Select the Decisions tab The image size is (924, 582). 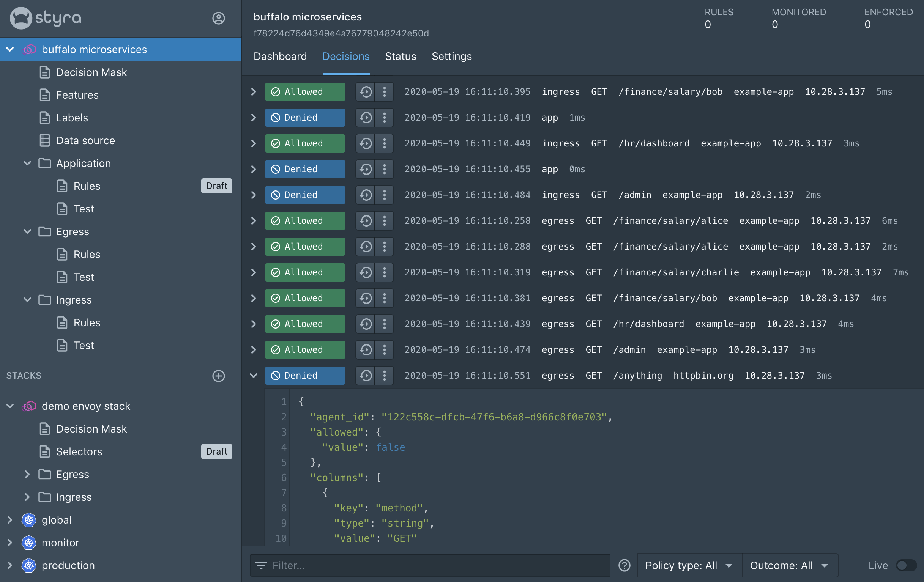pyautogui.click(x=346, y=57)
